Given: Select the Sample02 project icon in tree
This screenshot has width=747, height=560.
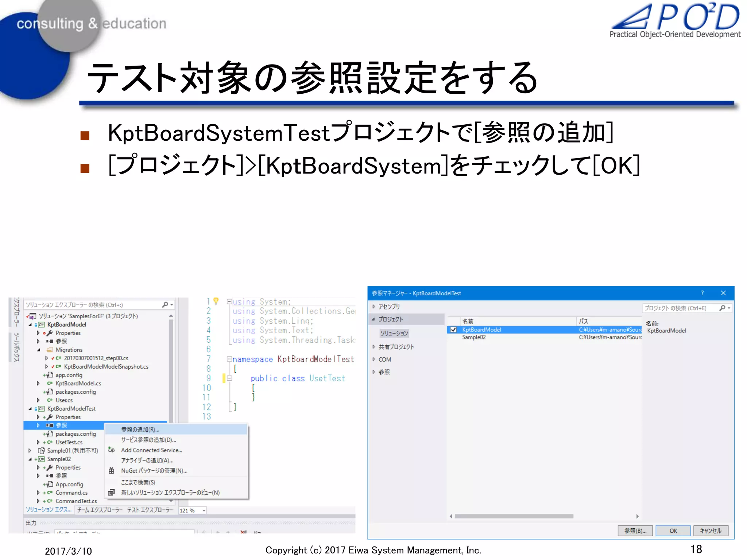Looking at the screenshot, I should click(x=41, y=459).
